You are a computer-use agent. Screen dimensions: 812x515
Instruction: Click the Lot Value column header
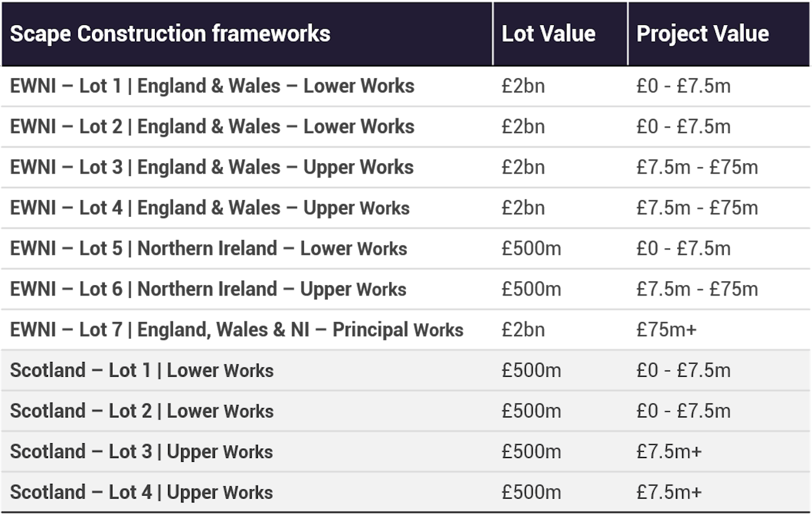click(560, 34)
